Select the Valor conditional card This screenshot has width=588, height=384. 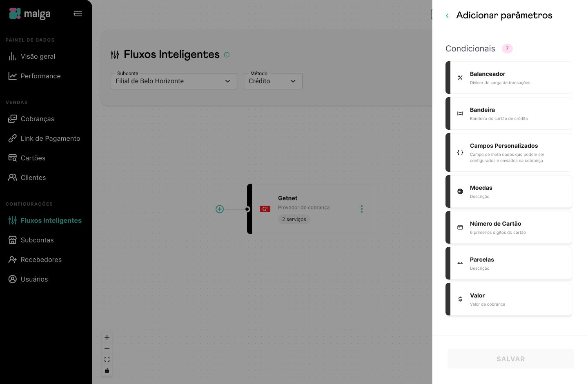tap(509, 299)
